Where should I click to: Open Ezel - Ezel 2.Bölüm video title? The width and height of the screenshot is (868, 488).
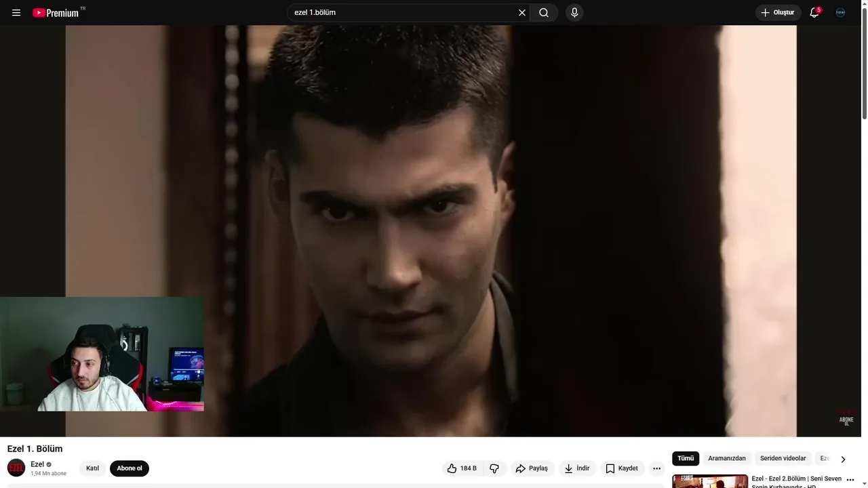797,482
